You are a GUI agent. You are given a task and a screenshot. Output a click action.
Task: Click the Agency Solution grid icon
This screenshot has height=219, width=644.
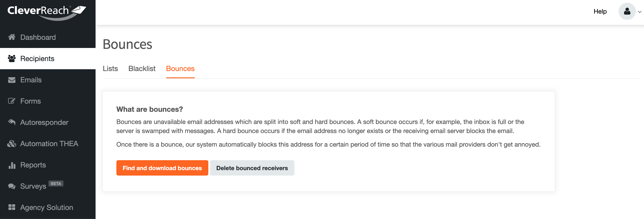12,207
